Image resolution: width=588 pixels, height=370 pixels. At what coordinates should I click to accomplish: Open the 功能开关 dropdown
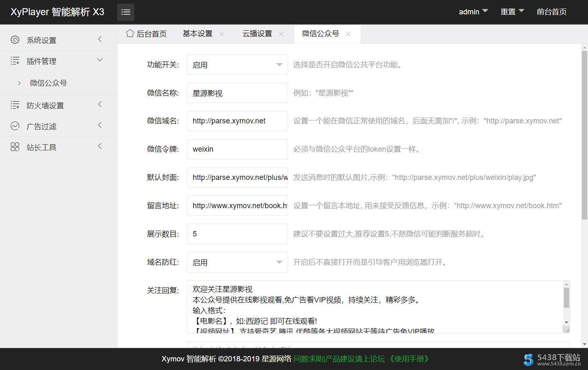tap(237, 65)
